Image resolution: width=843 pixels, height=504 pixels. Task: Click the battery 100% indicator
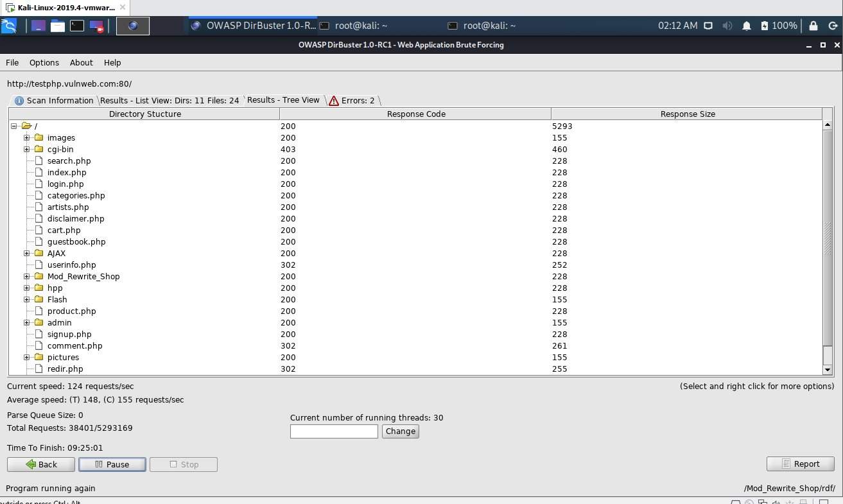[778, 26]
